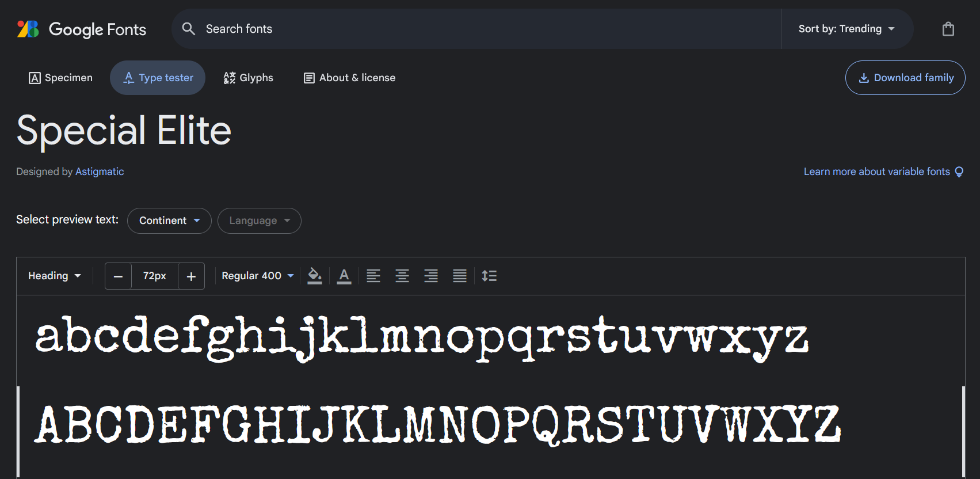Open the Astigmatic designer link
980x479 pixels.
100,172
